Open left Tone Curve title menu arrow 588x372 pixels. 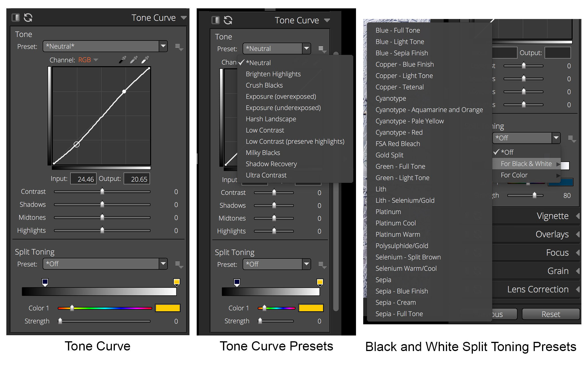pyautogui.click(x=183, y=18)
